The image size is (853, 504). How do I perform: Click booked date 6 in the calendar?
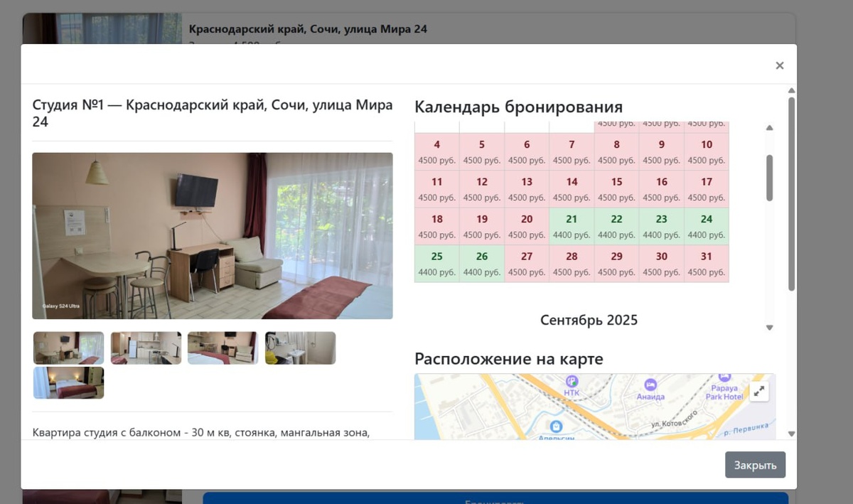tap(527, 152)
